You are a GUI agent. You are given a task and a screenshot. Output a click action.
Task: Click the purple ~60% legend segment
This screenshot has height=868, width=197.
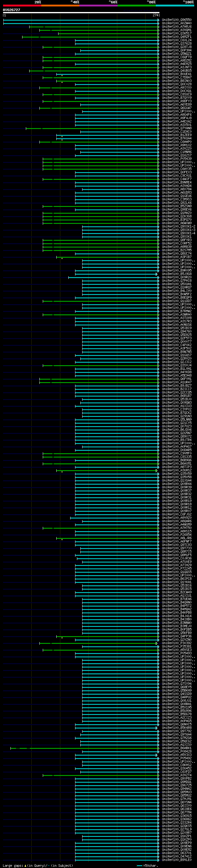(99, 6)
